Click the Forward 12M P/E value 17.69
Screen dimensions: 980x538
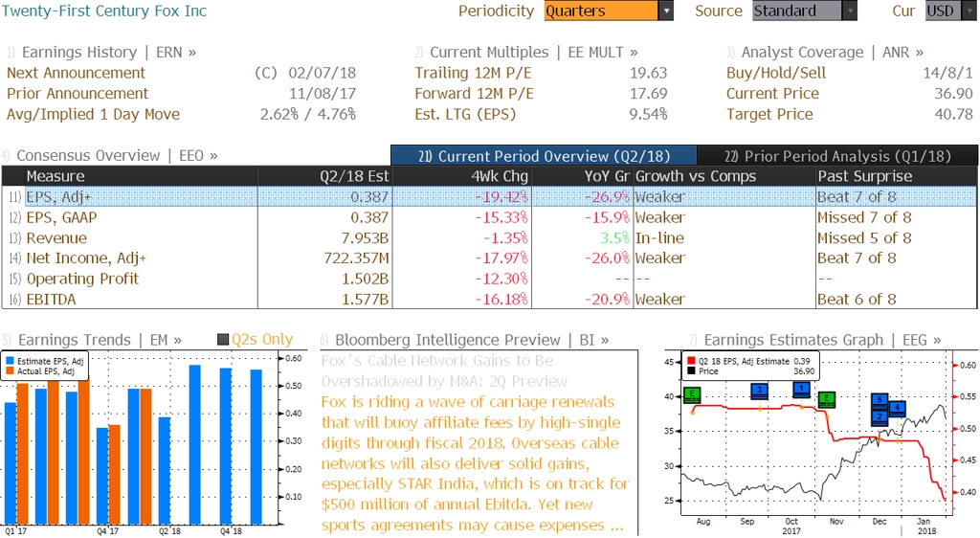648,94
